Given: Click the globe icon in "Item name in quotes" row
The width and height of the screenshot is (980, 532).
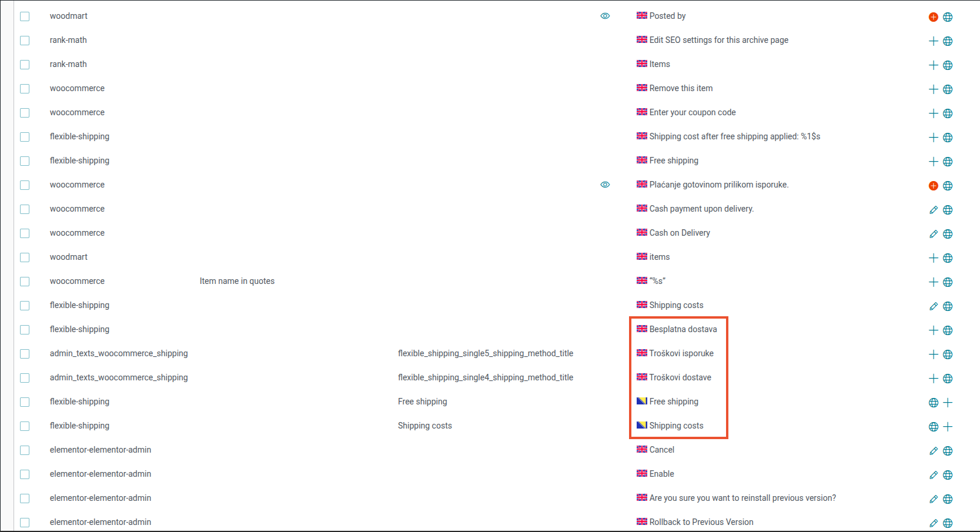Looking at the screenshot, I should [948, 282].
